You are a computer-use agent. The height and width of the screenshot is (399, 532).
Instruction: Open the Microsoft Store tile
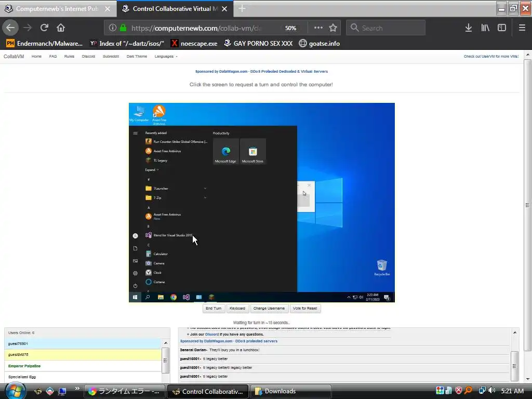point(253,151)
